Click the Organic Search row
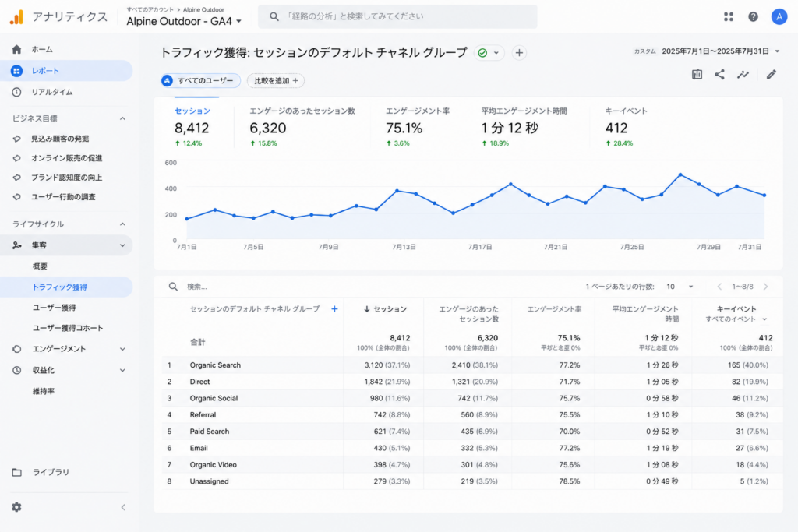The height and width of the screenshot is (532, 798). pyautogui.click(x=471, y=365)
